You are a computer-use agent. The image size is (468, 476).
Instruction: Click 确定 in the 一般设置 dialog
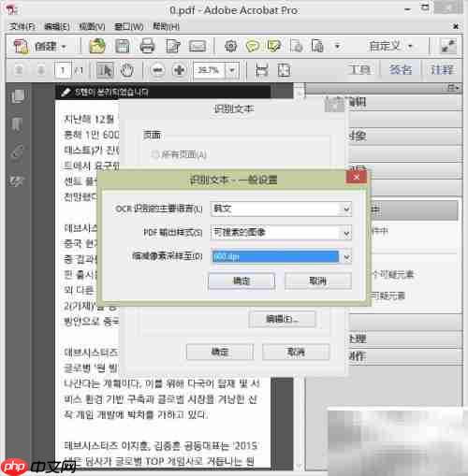tap(241, 281)
